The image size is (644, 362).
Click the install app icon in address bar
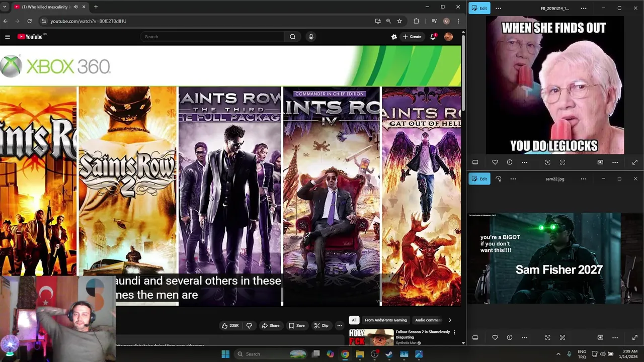point(378,21)
